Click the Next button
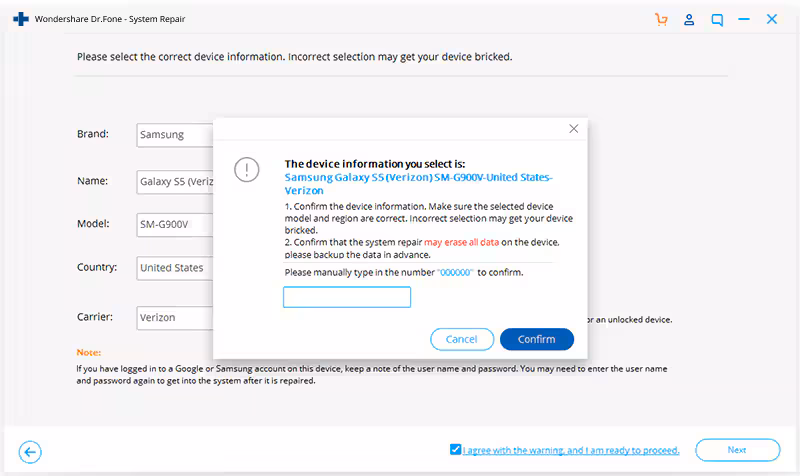Image resolution: width=800 pixels, height=476 pixels. click(737, 450)
